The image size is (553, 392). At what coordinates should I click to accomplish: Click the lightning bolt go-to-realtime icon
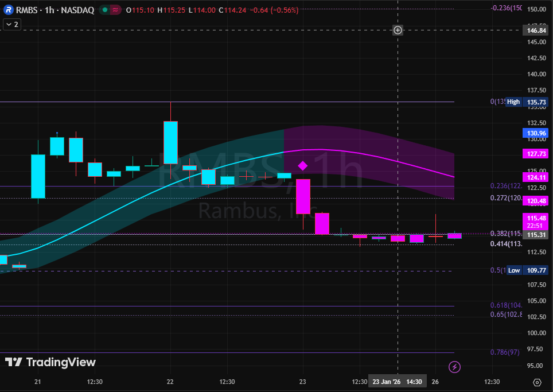[454, 367]
